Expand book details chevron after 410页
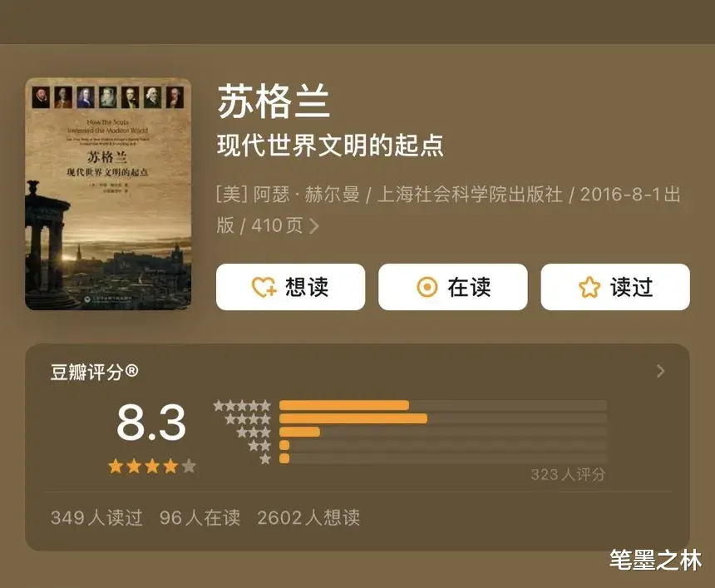 (x=314, y=226)
